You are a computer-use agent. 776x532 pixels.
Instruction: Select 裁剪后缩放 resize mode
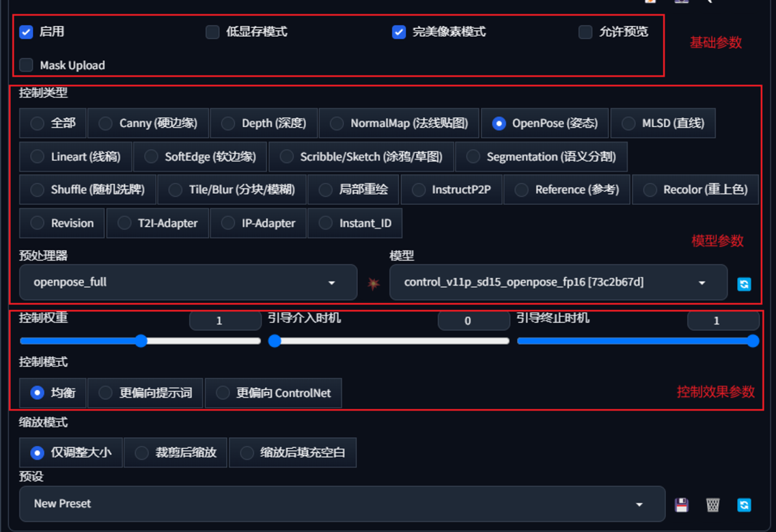point(175,452)
